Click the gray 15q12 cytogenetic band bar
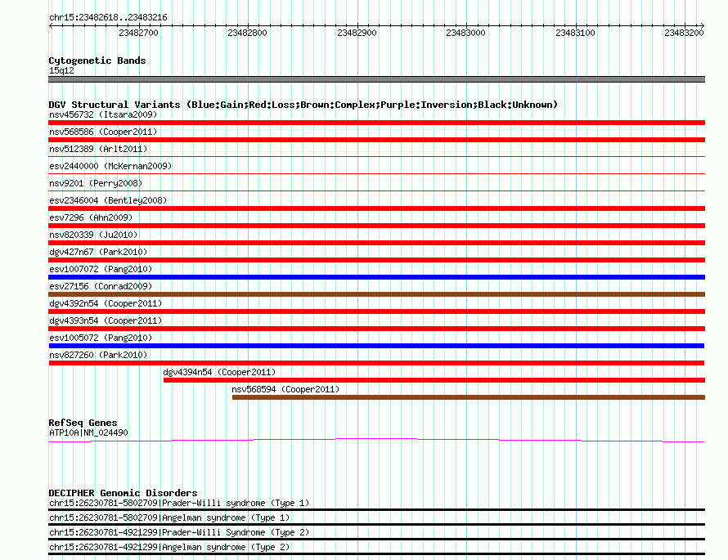This screenshot has width=728, height=560. click(x=376, y=79)
